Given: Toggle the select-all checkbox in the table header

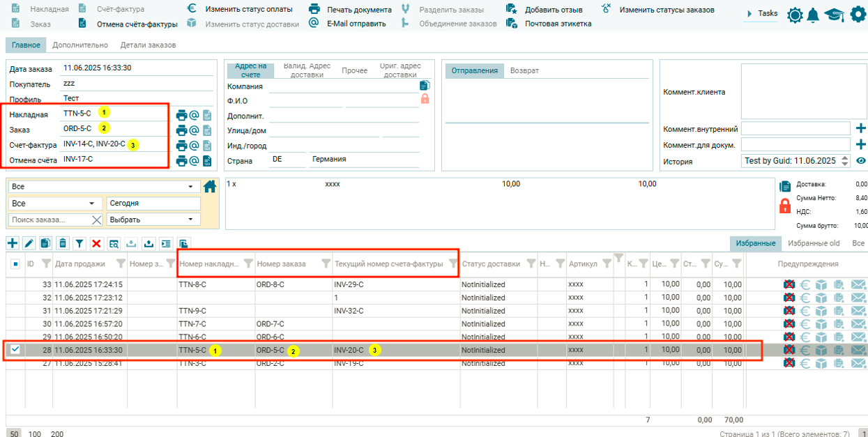Looking at the screenshot, I should (x=15, y=264).
